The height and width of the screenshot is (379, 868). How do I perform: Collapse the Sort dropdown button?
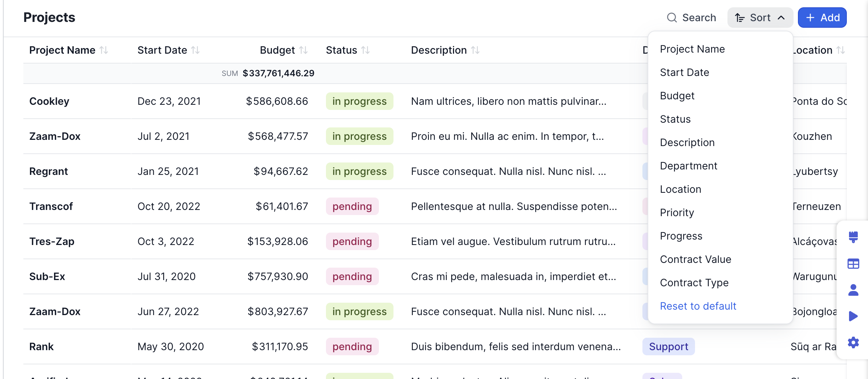[x=760, y=18]
